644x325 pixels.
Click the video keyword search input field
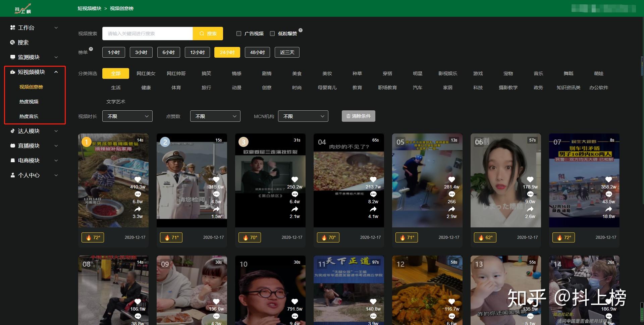point(148,34)
